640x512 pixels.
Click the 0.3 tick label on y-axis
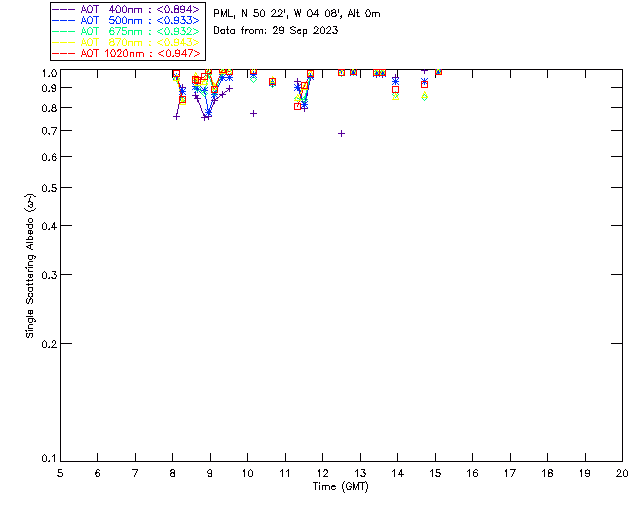(x=48, y=275)
